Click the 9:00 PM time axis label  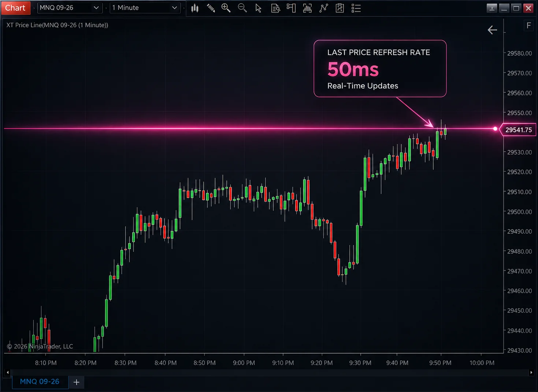tap(244, 363)
